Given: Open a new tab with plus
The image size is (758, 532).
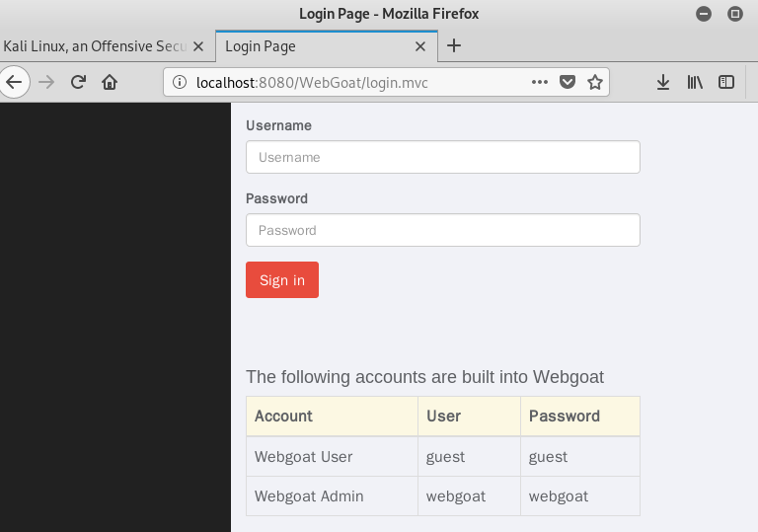Looking at the screenshot, I should pos(453,46).
